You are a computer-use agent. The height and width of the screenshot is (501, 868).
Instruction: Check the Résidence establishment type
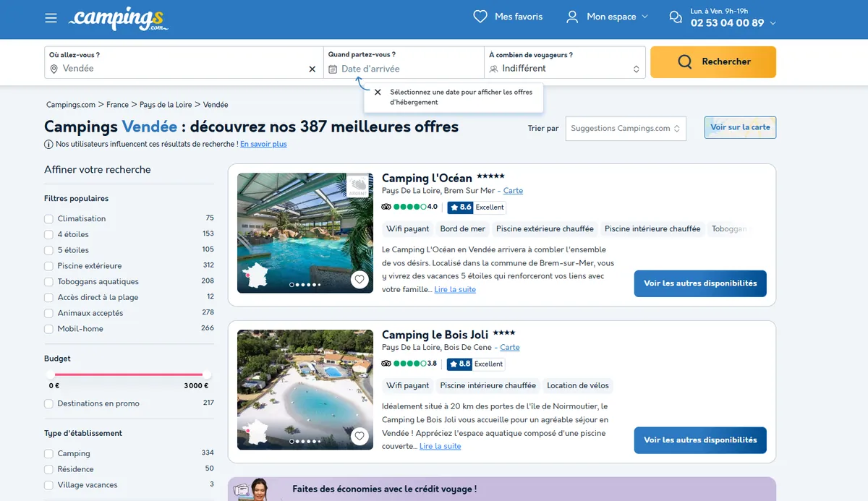coord(48,469)
